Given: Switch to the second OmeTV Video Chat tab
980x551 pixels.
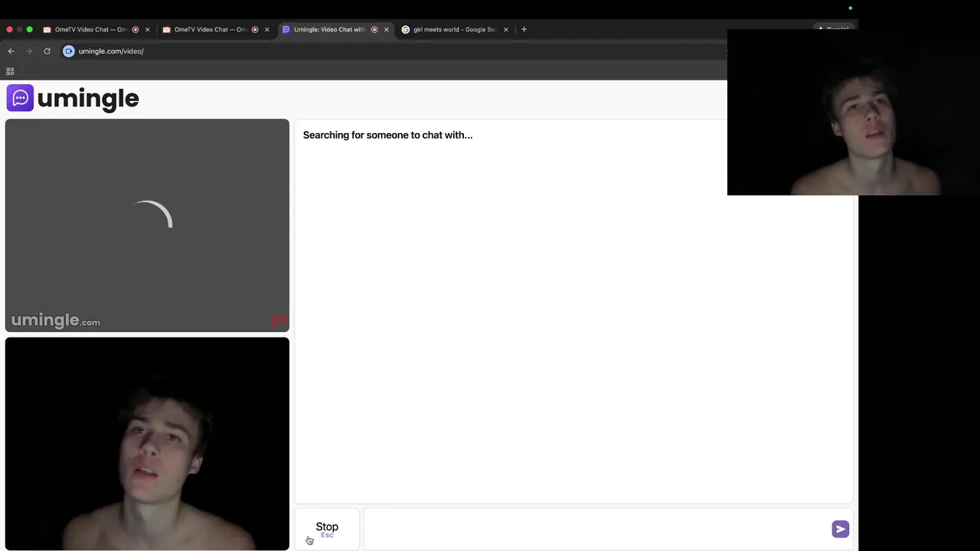Looking at the screenshot, I should coord(210,30).
